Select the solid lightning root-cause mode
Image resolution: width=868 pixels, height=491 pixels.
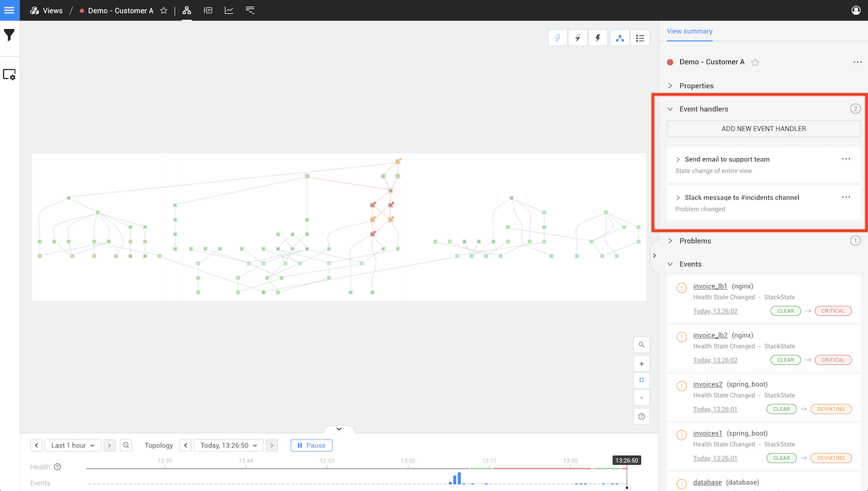pos(597,38)
